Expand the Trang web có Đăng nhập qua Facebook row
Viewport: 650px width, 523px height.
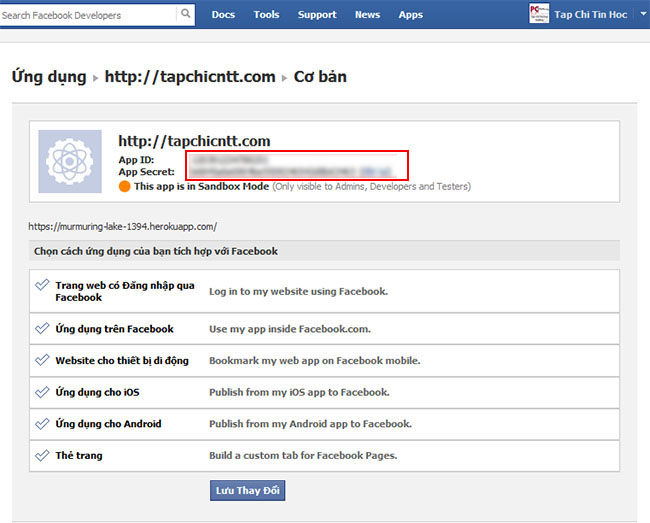[325, 291]
